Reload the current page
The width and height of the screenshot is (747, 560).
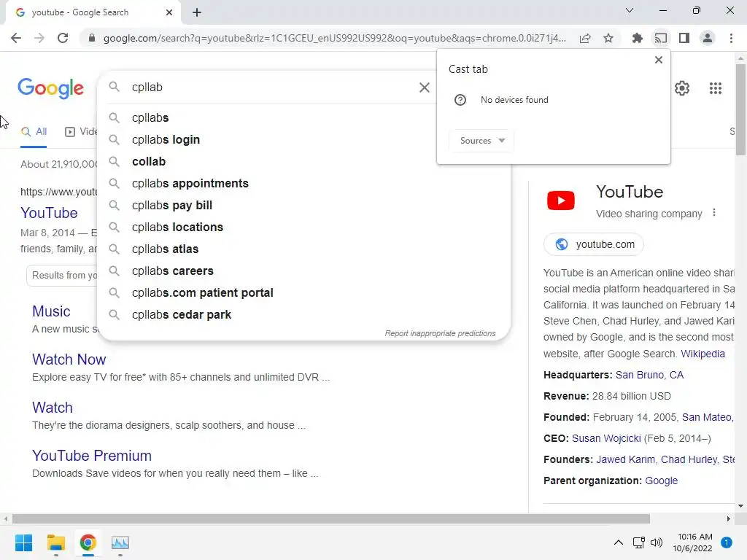tap(63, 38)
